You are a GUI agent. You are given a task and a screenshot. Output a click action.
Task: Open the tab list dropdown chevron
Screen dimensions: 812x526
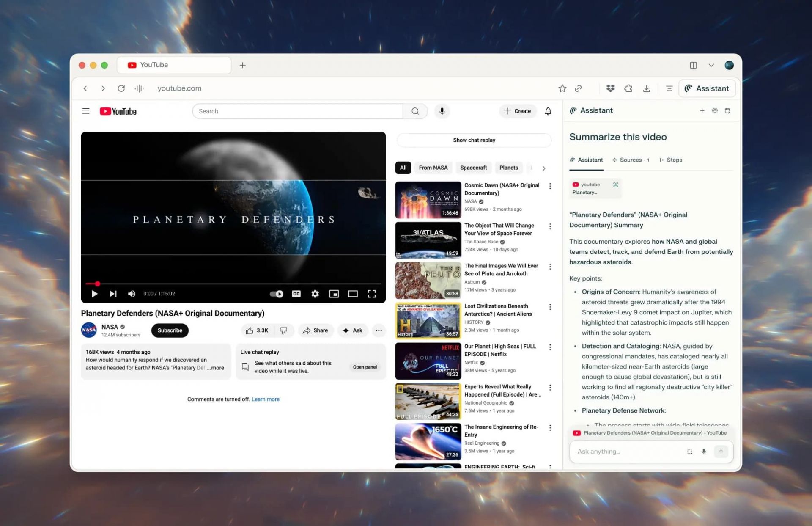711,65
